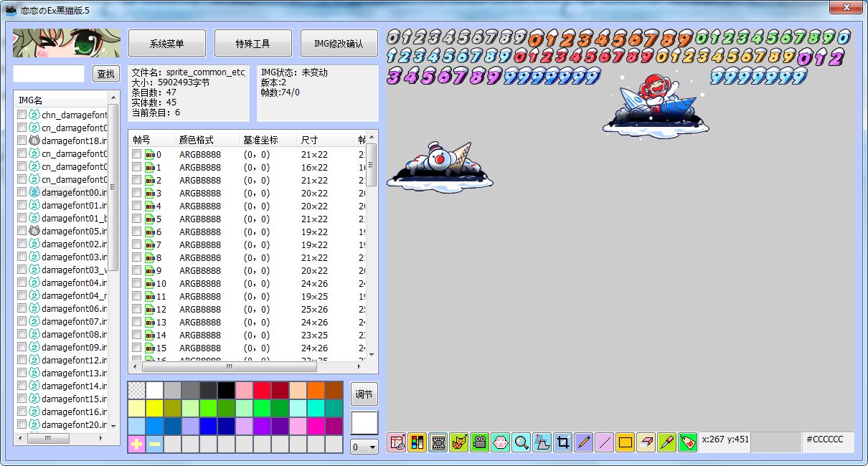Select the table/grid tool icon in bottom toolbar
The width and height of the screenshot is (868, 466).
click(397, 442)
